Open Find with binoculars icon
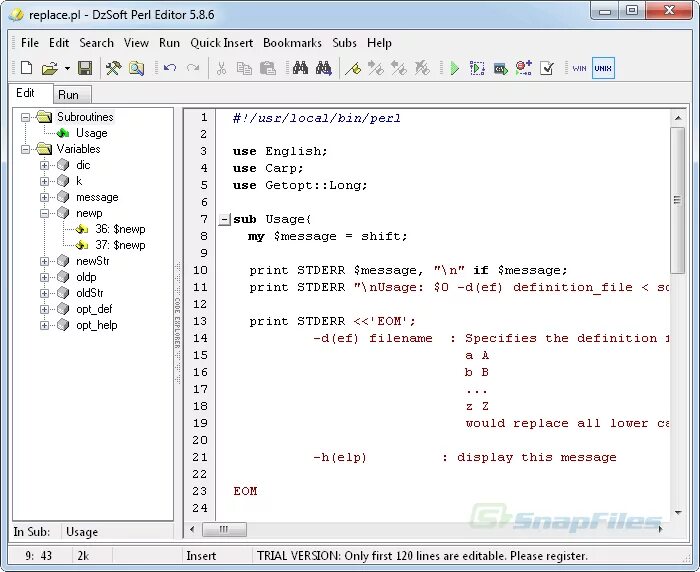 point(300,68)
